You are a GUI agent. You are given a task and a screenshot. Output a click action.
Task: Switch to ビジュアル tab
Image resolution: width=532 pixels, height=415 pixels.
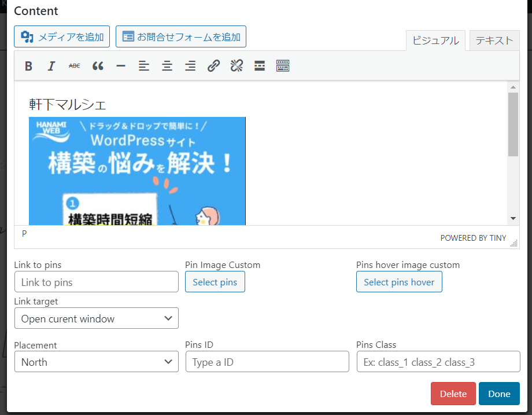pos(435,41)
